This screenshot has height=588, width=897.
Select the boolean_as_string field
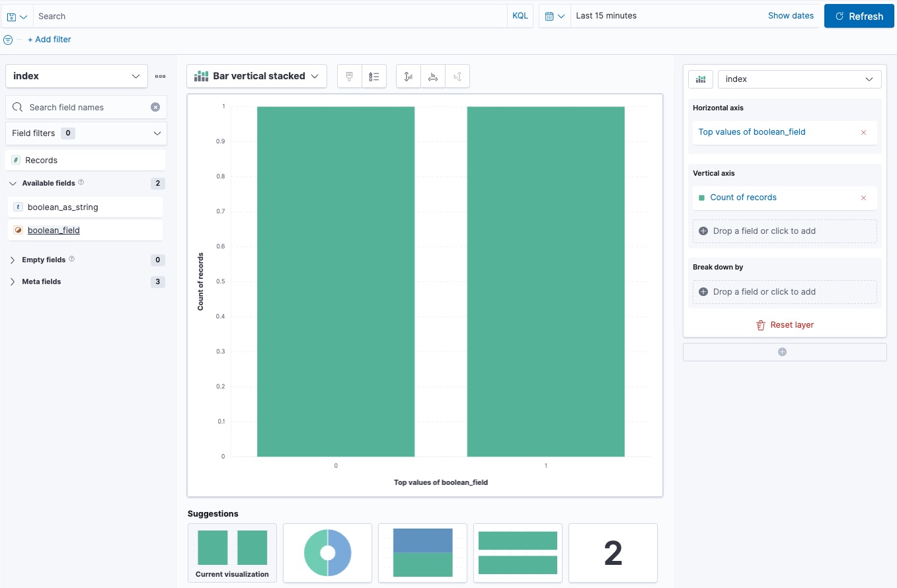[x=85, y=207]
